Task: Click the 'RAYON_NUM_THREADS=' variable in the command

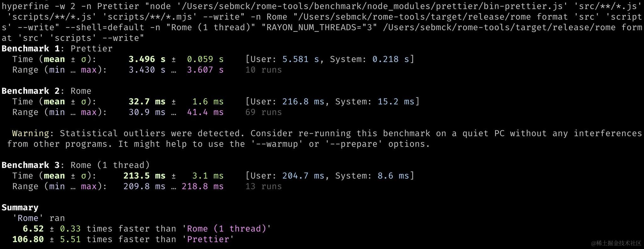Action: pyautogui.click(x=314, y=27)
